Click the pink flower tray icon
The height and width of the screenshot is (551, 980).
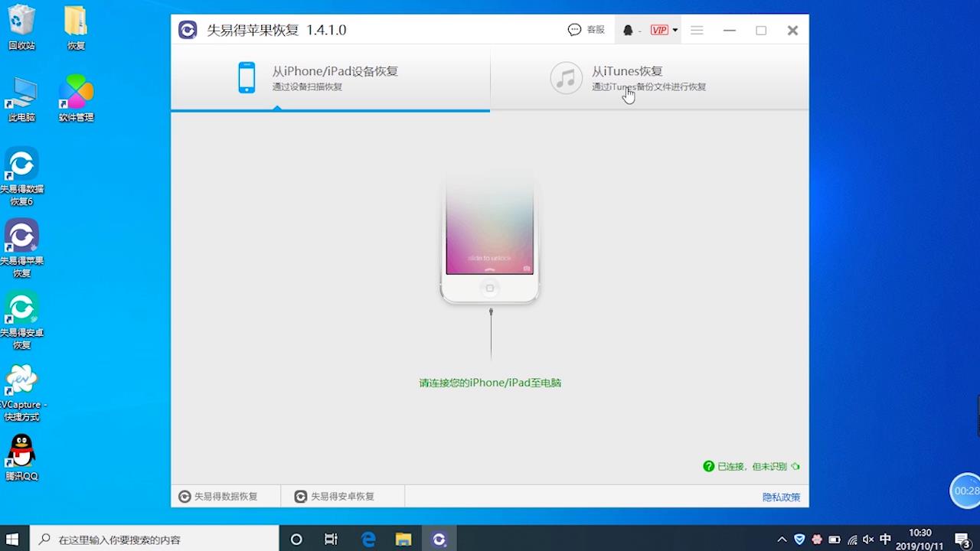pos(817,540)
